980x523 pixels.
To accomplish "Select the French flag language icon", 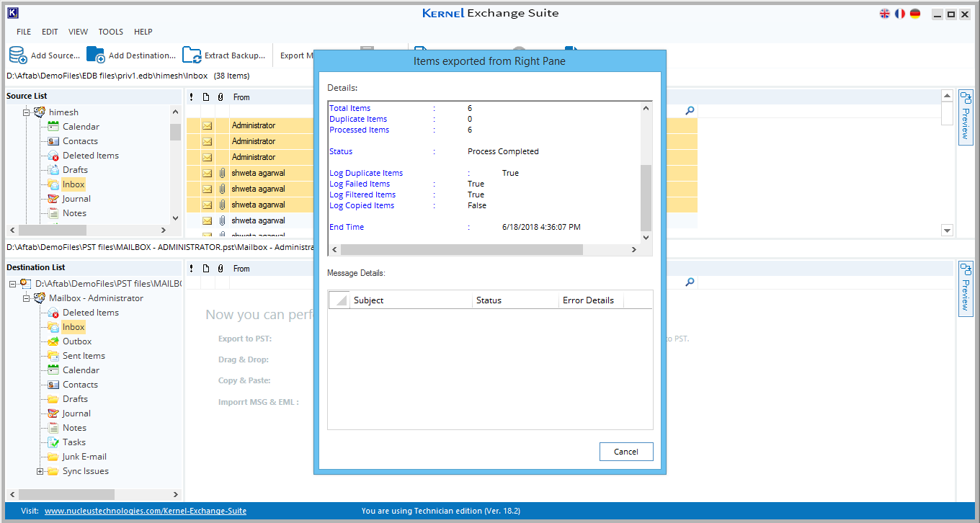I will pos(900,14).
